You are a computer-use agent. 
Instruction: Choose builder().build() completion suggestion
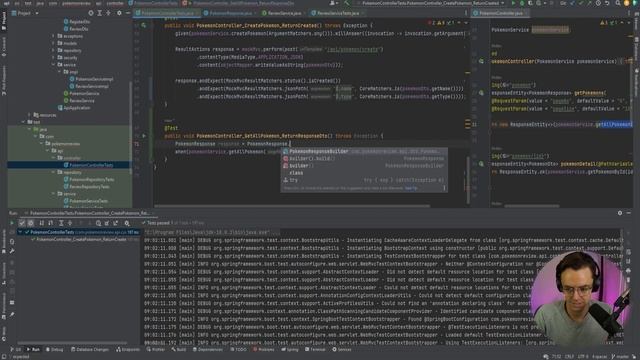(x=364, y=159)
